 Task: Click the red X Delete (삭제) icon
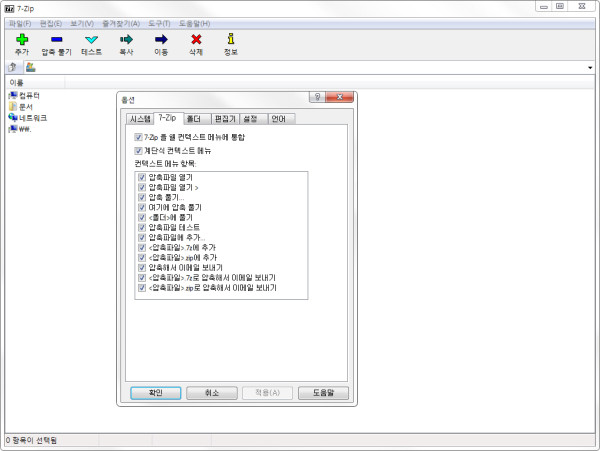[x=196, y=39]
